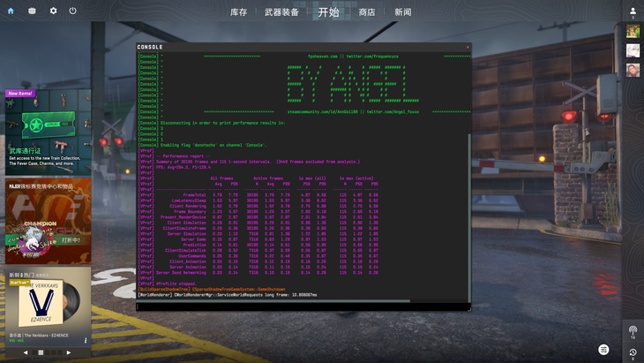Click the Client Rendering row in table

pyautogui.click(x=258, y=207)
